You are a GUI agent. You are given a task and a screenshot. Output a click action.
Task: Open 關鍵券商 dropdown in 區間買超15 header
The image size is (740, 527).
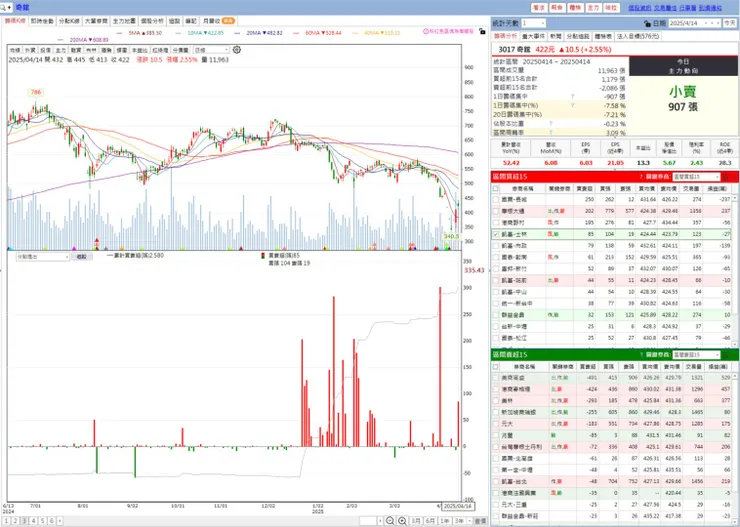[697, 177]
